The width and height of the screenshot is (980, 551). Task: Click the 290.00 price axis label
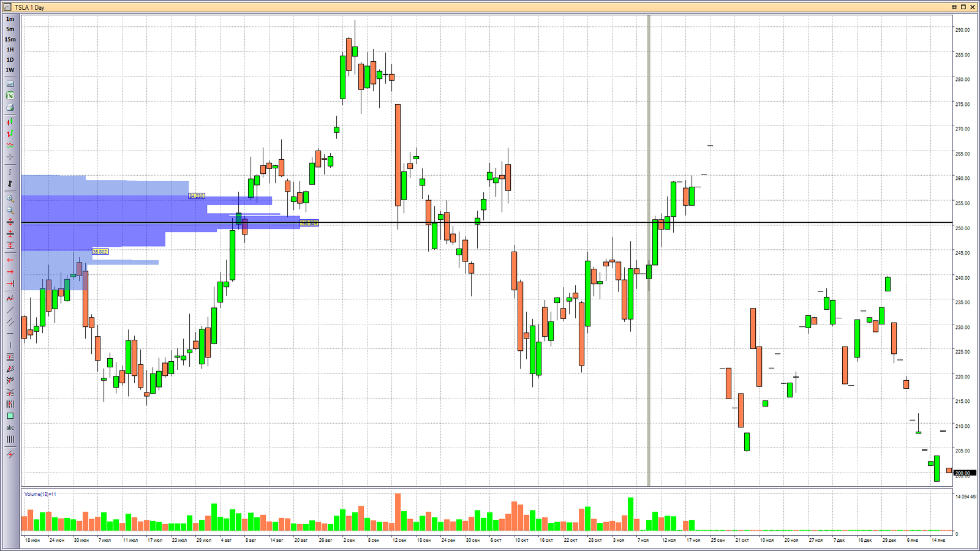[962, 30]
